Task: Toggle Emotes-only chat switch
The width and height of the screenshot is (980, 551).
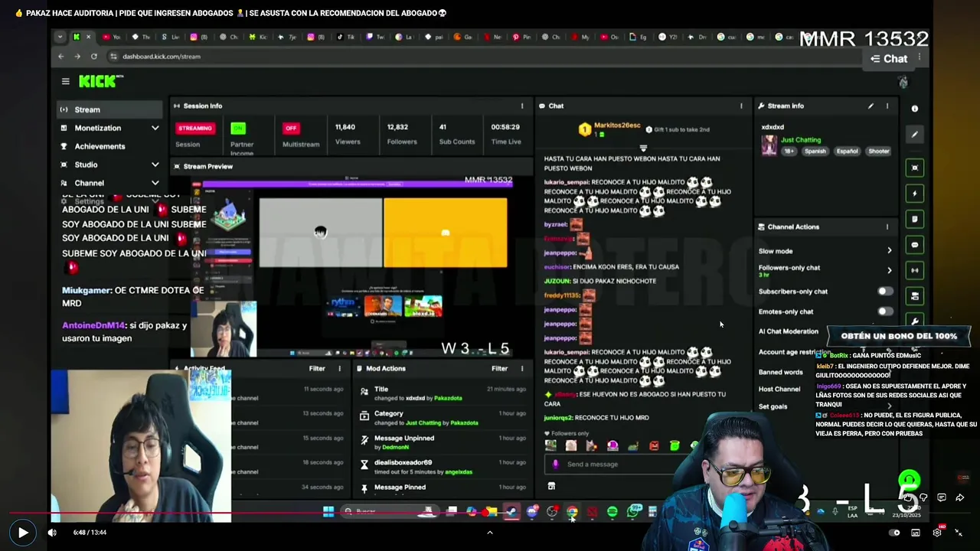Action: tap(884, 311)
